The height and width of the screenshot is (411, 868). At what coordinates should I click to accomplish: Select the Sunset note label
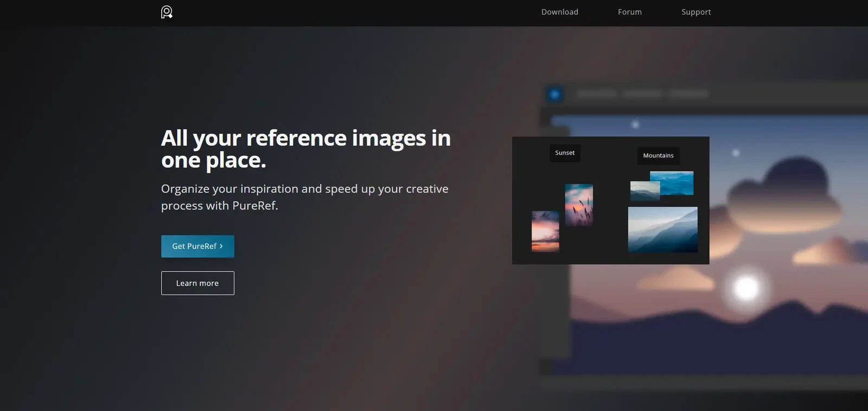coord(565,153)
